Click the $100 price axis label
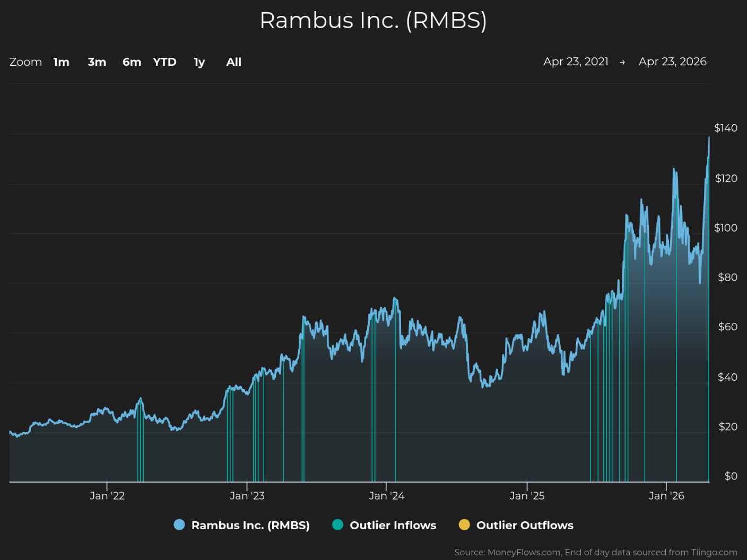The height and width of the screenshot is (560, 747). tap(726, 227)
